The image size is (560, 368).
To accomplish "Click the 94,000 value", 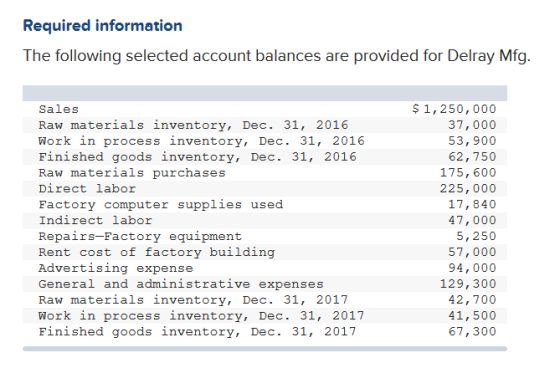I will [472, 268].
